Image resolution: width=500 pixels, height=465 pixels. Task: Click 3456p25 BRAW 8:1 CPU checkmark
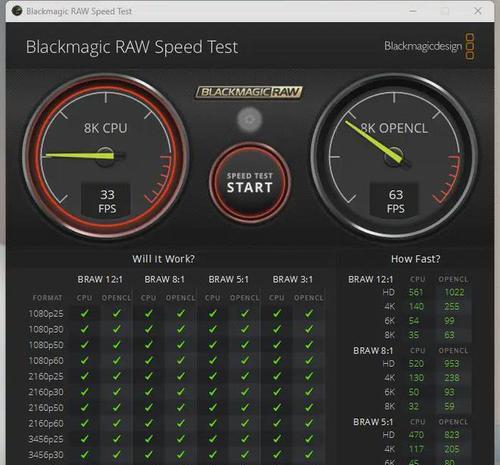[x=149, y=439]
